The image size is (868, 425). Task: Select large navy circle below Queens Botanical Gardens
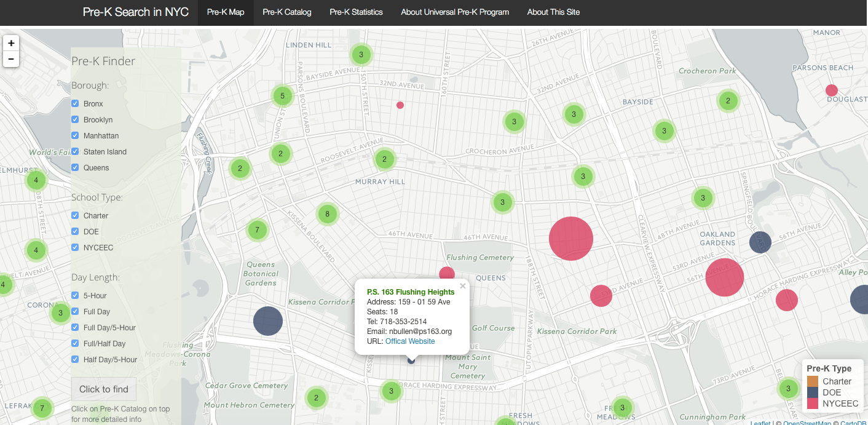[x=268, y=321]
